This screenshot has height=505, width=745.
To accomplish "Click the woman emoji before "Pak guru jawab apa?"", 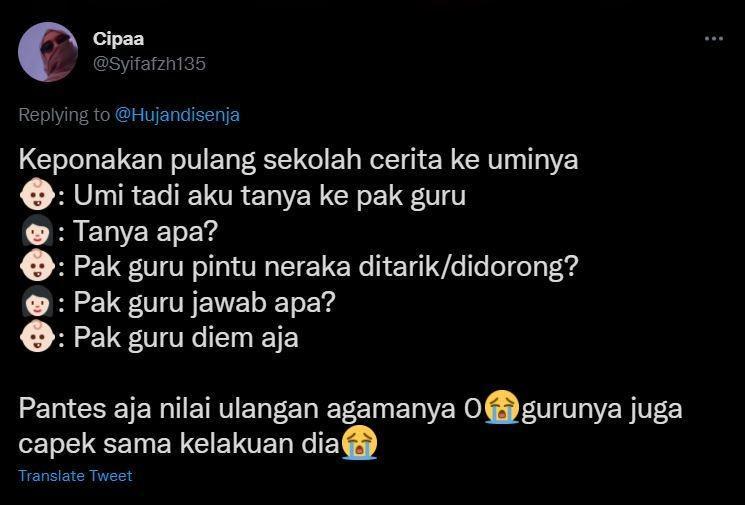I will coord(37,302).
